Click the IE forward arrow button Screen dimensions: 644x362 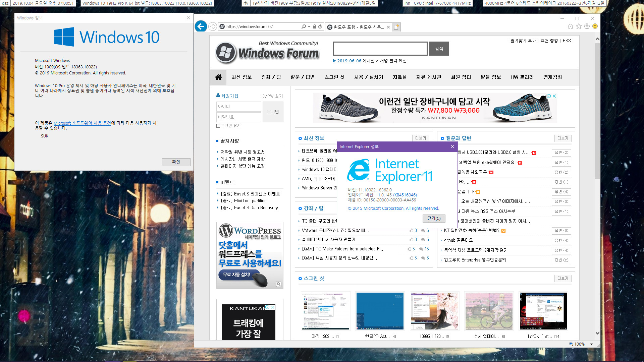pos(212,26)
